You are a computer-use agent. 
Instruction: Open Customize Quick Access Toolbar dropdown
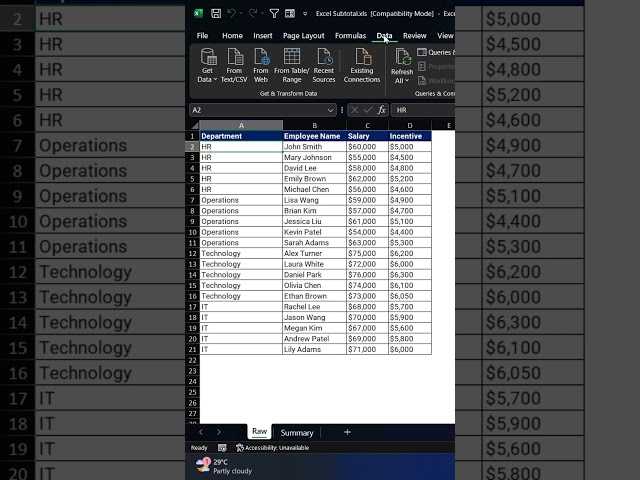(305, 14)
